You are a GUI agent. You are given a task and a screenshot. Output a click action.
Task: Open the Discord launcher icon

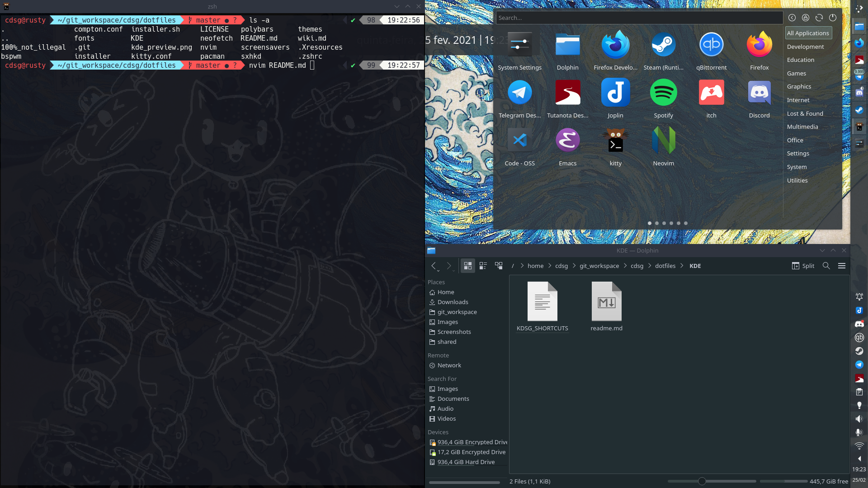(759, 93)
